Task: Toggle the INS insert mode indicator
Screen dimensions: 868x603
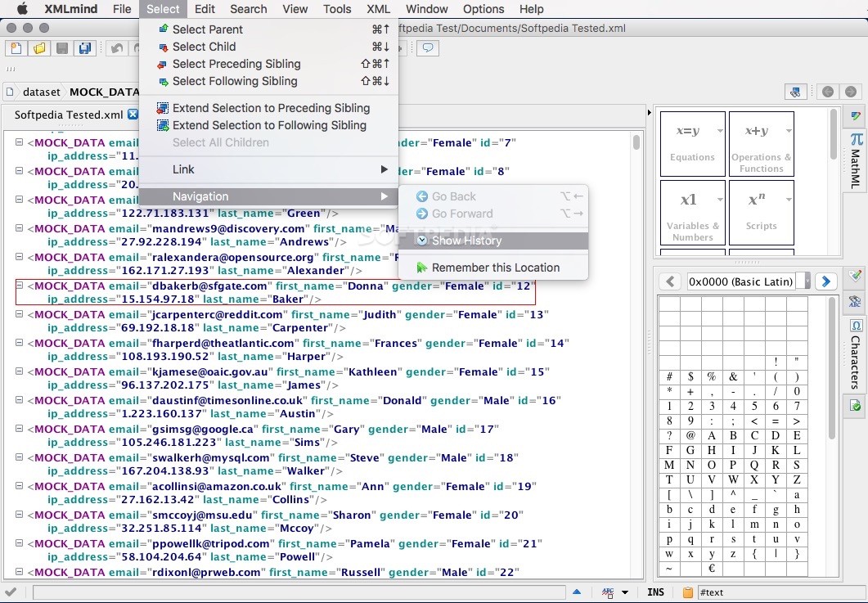Action: [x=655, y=592]
